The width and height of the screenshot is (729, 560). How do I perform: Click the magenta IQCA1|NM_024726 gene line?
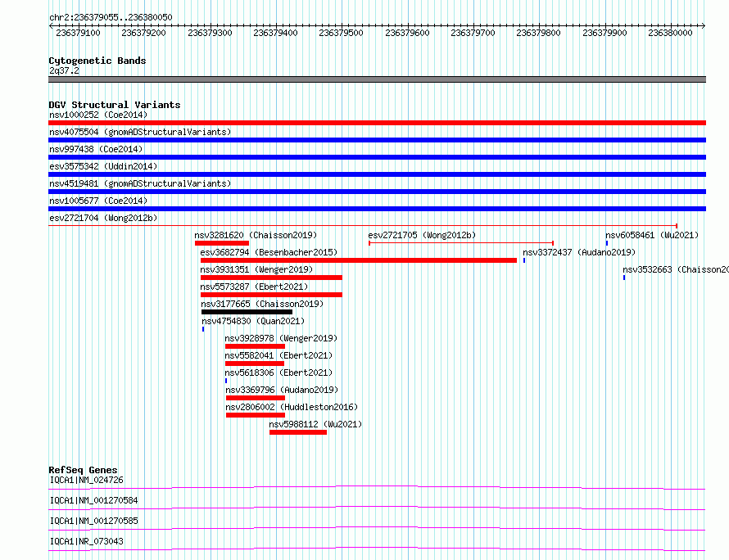click(377, 487)
